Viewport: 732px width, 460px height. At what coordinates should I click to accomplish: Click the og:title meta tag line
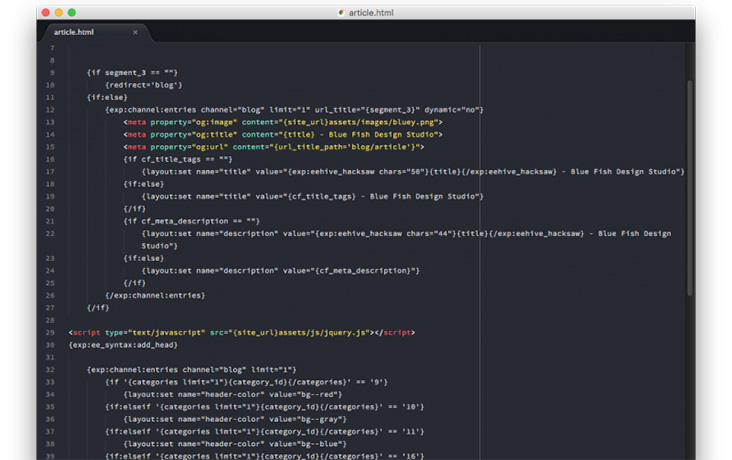coord(283,134)
